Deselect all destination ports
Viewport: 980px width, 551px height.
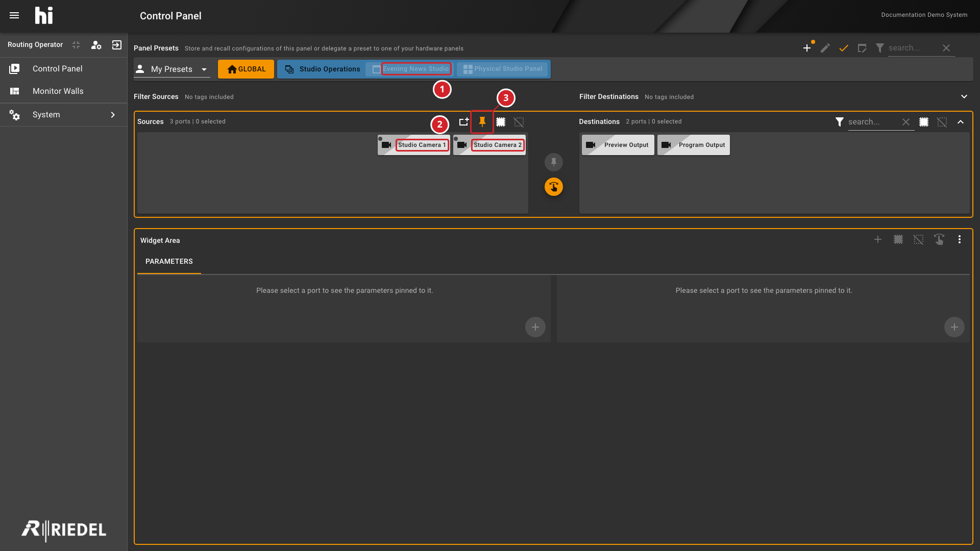(x=942, y=122)
